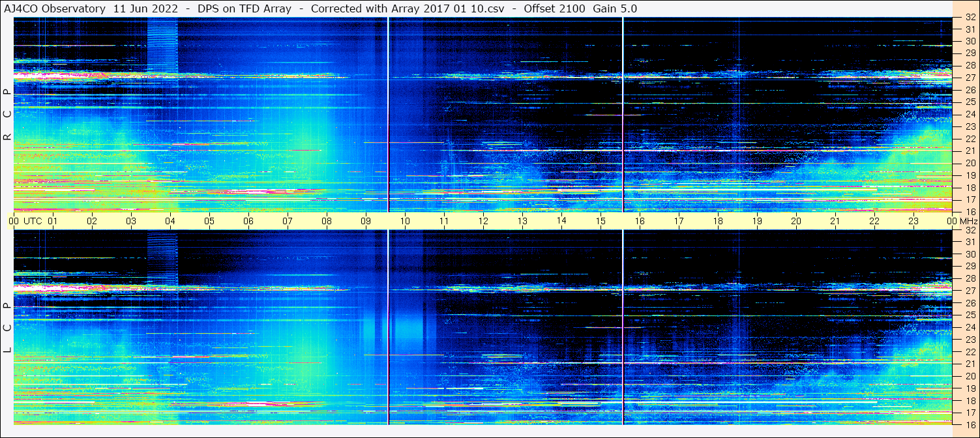Select the 04 hour tick on UTC axis
980x438 pixels.
(x=170, y=221)
